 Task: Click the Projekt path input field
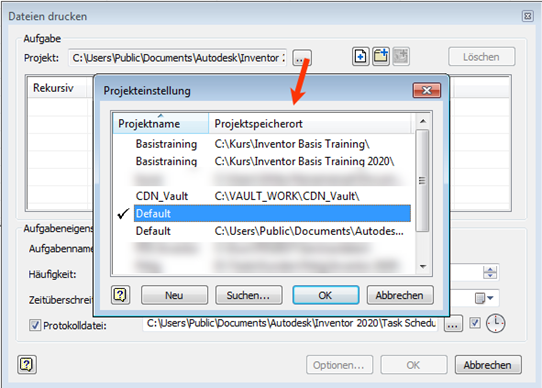pos(178,58)
